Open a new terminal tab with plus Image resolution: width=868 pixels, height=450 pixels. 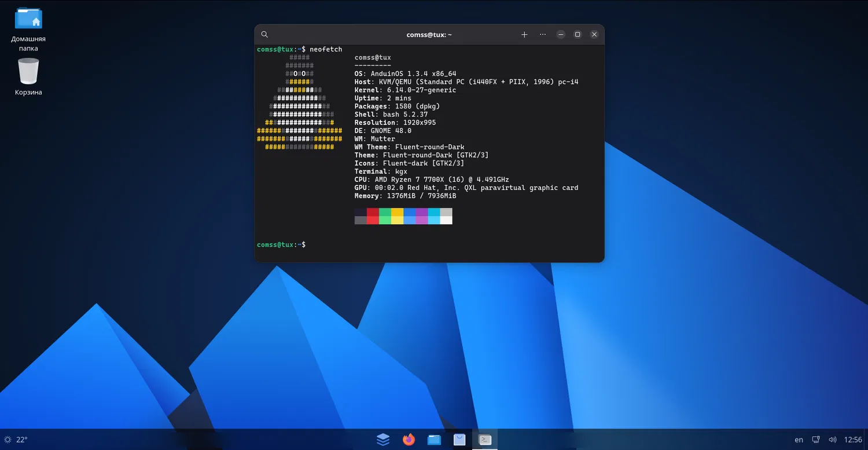coord(524,35)
